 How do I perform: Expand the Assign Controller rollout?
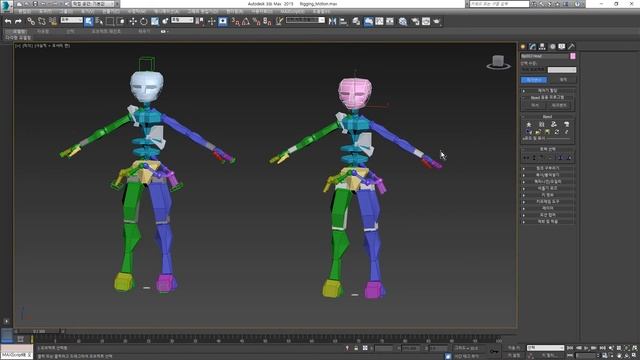pyautogui.click(x=548, y=91)
